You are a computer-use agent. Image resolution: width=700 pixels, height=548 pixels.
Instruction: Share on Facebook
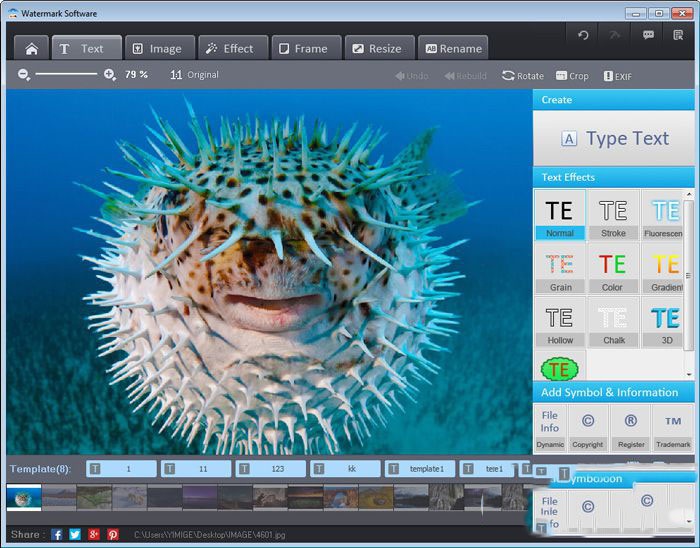(57, 534)
